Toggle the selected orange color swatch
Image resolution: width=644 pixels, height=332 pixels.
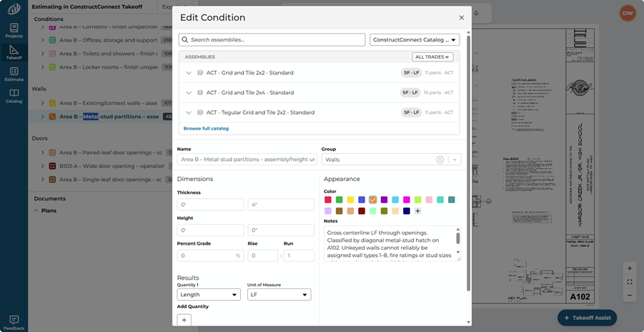373,200
